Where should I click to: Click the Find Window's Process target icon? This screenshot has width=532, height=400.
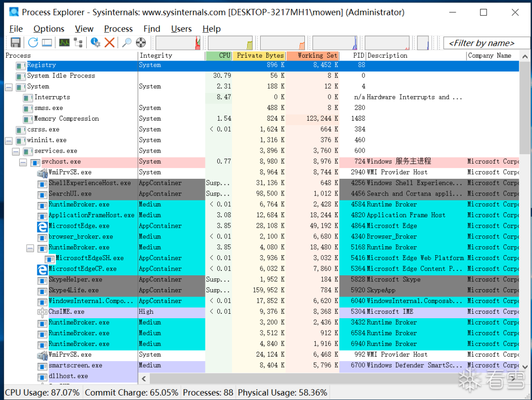140,42
